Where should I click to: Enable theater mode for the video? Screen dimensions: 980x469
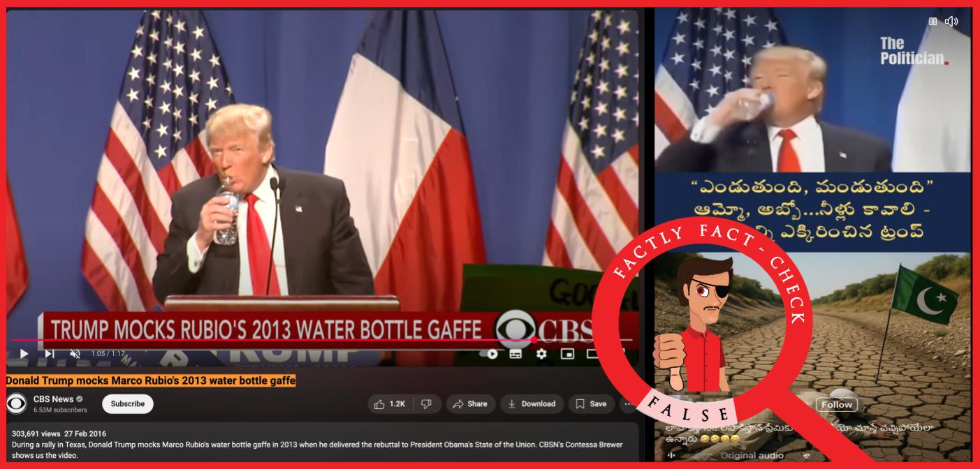pyautogui.click(x=593, y=354)
